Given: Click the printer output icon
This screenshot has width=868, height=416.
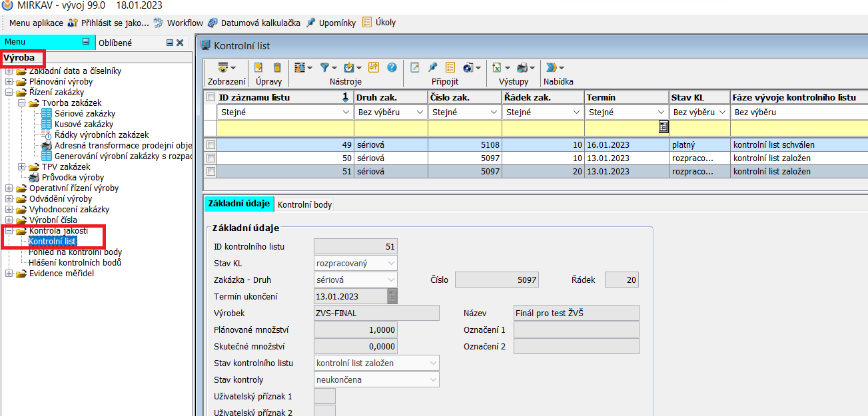Looking at the screenshot, I should [522, 67].
